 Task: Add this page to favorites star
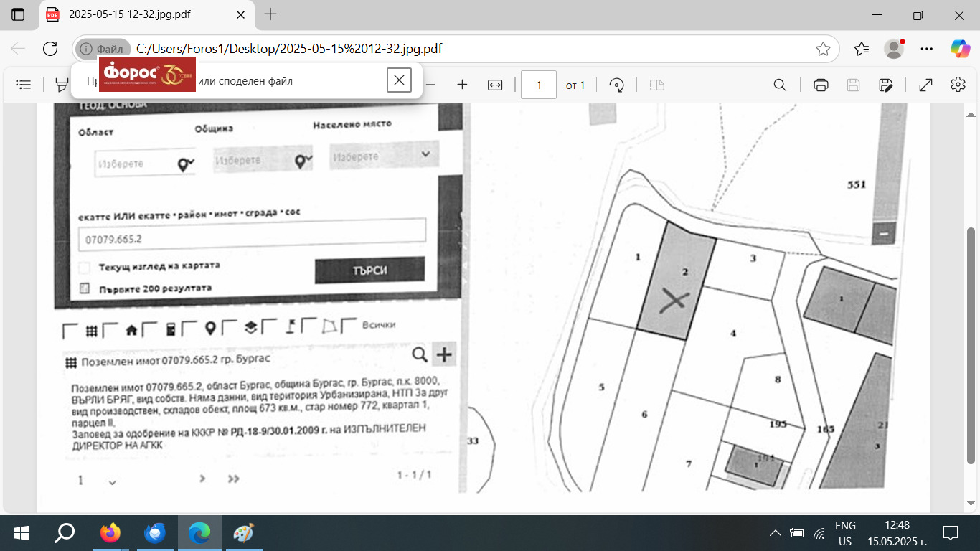[823, 49]
